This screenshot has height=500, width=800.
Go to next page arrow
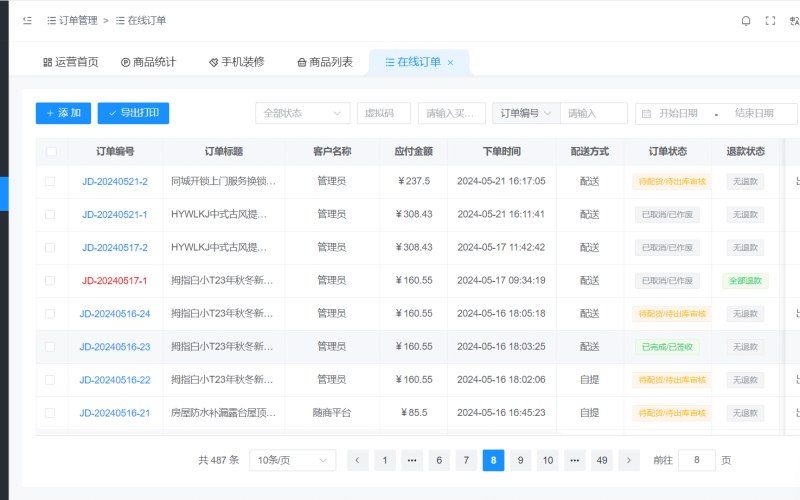pos(629,460)
